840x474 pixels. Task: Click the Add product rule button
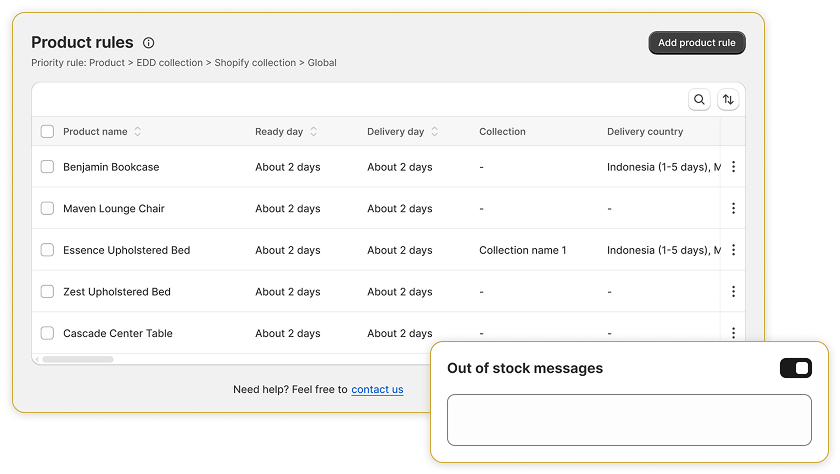697,43
